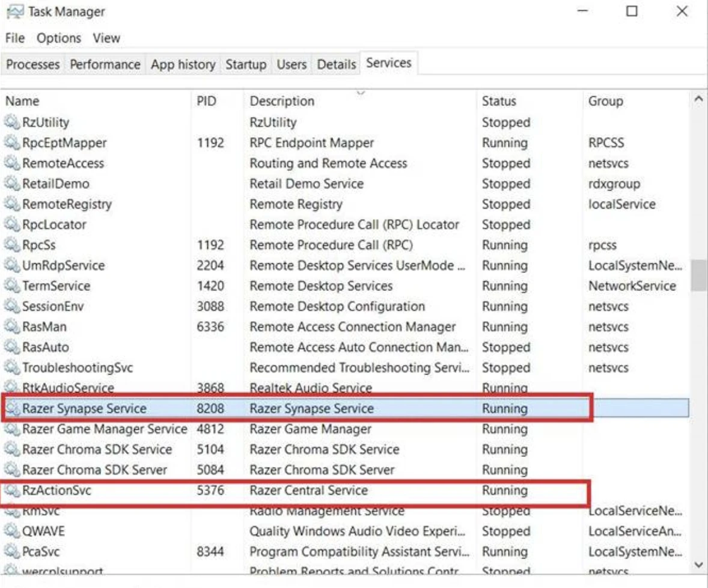Select the RpcEptMapper service name

pyautogui.click(x=64, y=142)
